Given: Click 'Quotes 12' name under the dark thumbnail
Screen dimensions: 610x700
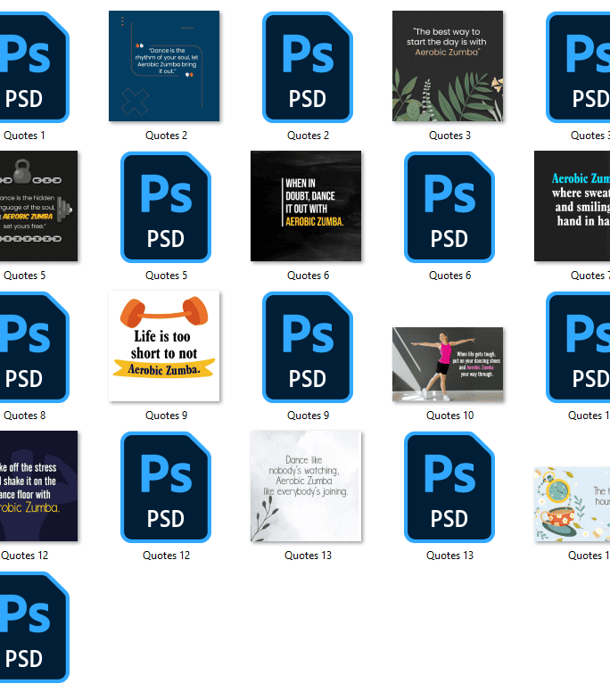Looking at the screenshot, I should [x=25, y=556].
